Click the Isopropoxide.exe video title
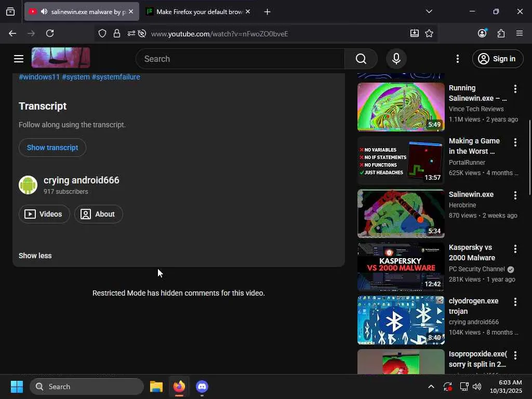532x399 pixels. (x=478, y=359)
